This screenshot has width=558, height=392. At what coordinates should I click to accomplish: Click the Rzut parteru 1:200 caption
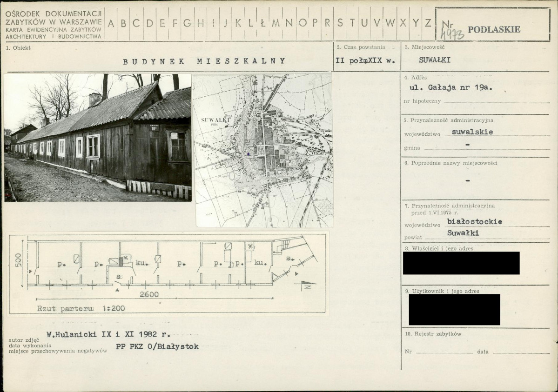tap(81, 308)
